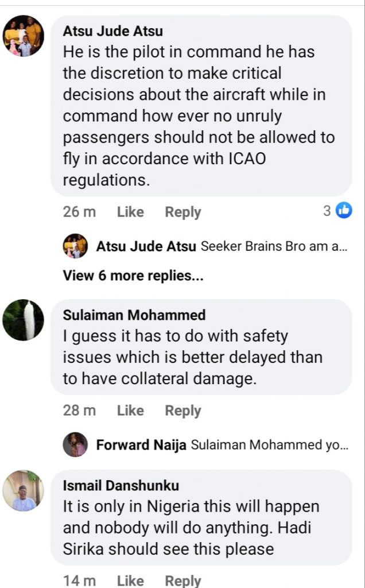Reply to Sulaiman Mohammed's comment
The height and width of the screenshot is (588, 365).
183,411
